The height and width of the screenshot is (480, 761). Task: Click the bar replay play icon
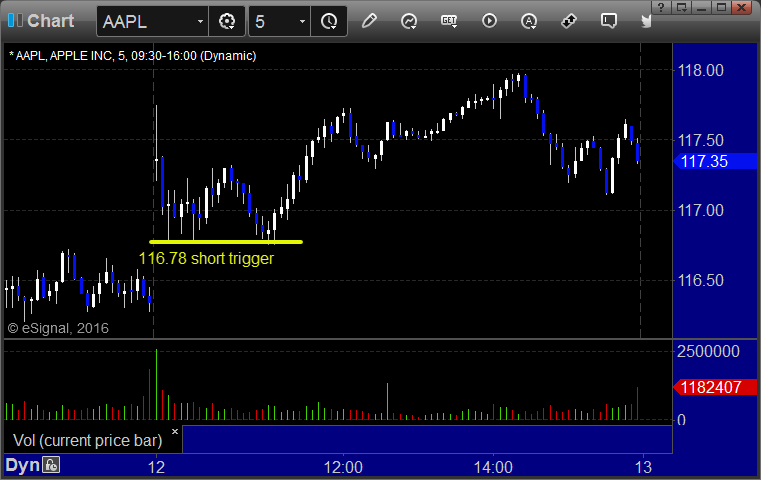489,21
